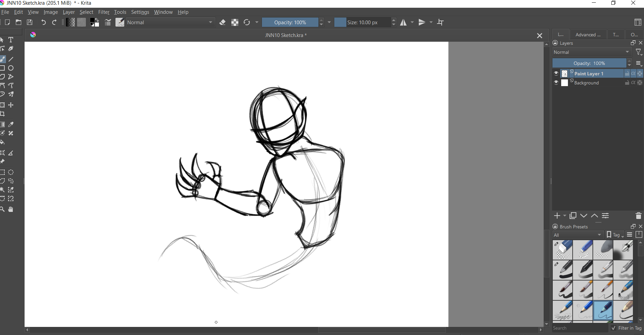The image size is (644, 335).
Task: Toggle wrap around mode
Action: point(441,23)
